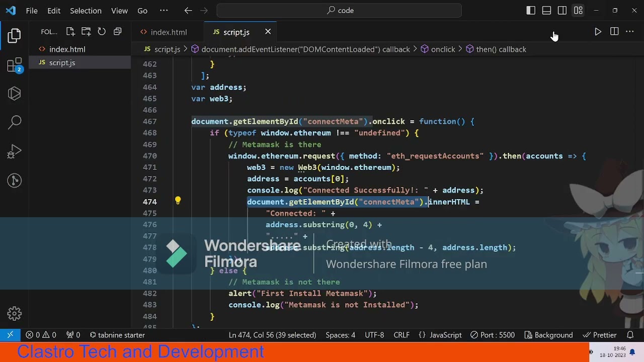644x362 pixels.
Task: Open Windows notification center icon
Action: click(632, 352)
